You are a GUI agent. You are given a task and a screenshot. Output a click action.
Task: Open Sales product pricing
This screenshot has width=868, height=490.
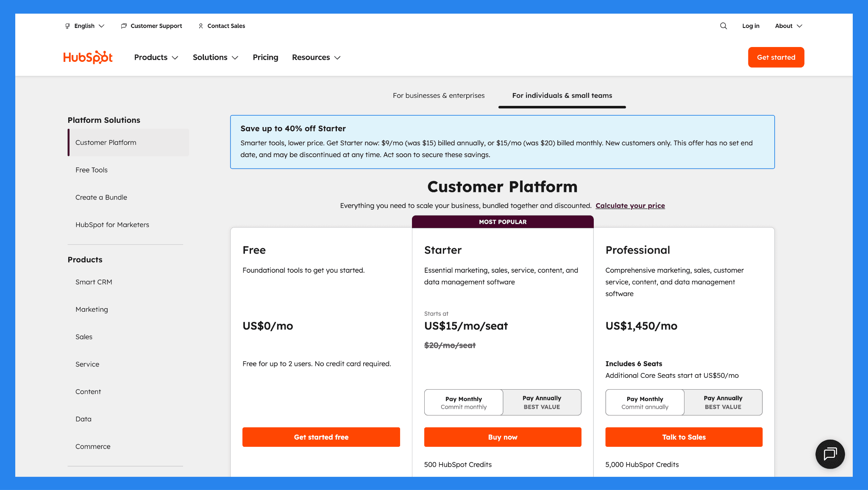[84, 337]
